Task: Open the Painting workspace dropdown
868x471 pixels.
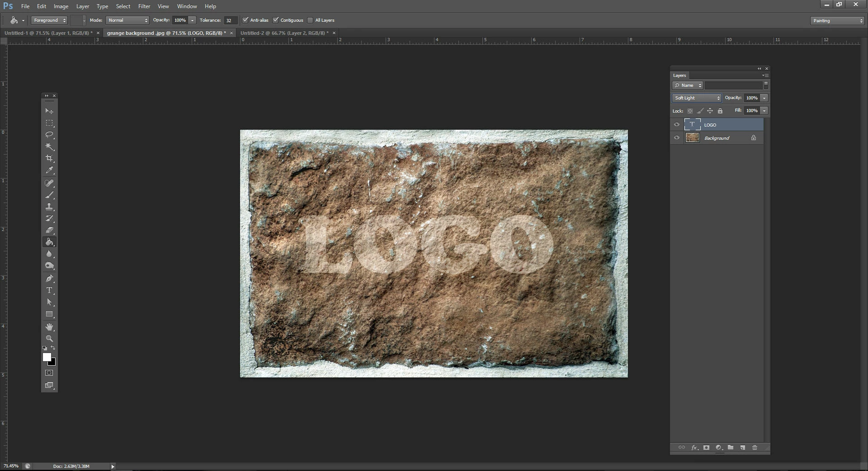Action: pyautogui.click(x=837, y=21)
